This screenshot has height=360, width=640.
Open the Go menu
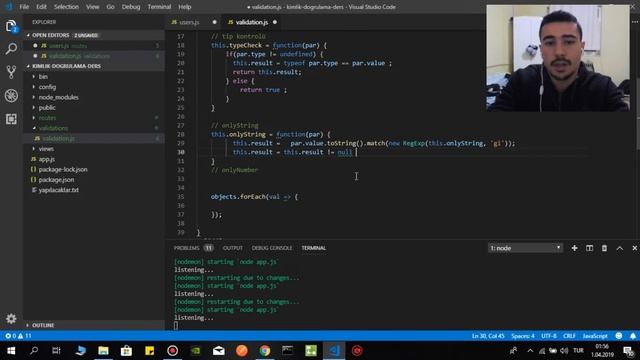pos(110,7)
